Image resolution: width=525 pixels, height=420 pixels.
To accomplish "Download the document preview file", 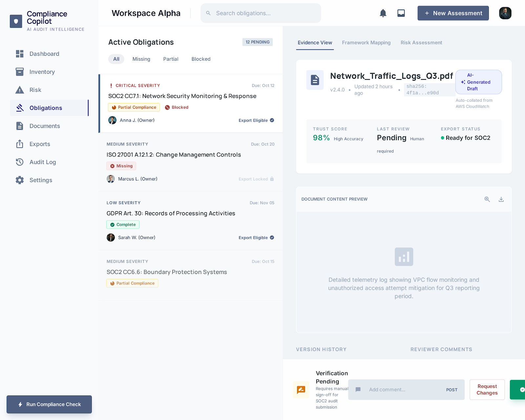I will [x=501, y=199].
